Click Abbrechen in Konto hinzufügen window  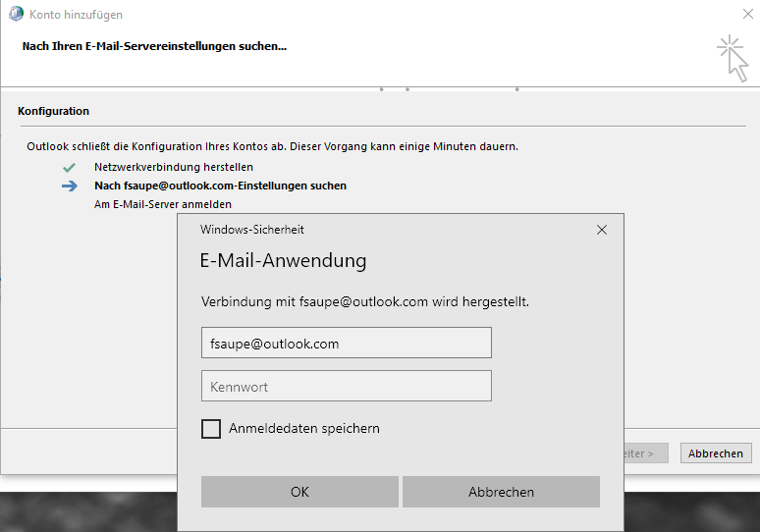click(716, 453)
